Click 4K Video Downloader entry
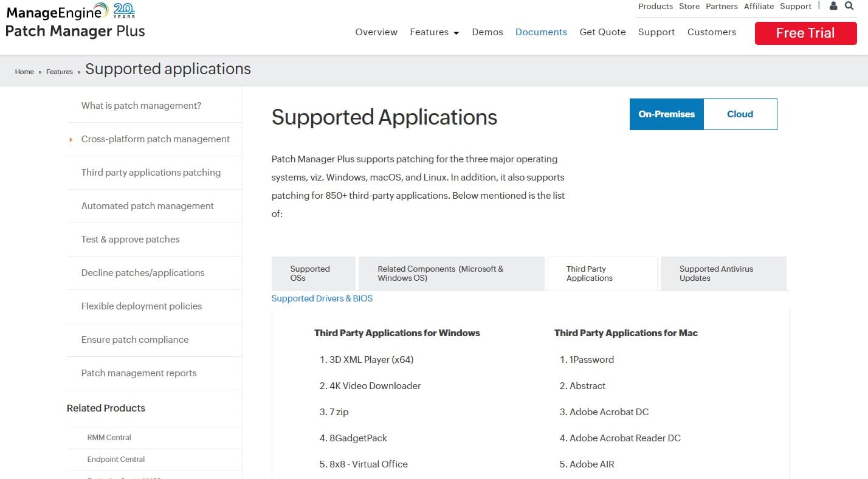 (375, 386)
